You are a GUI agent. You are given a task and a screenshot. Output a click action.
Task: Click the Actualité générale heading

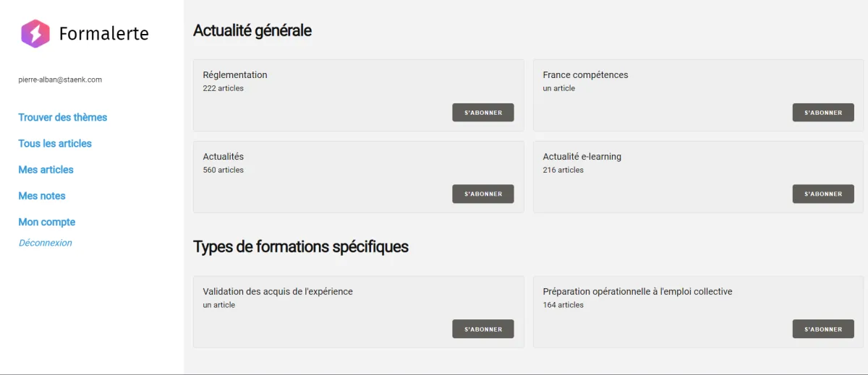pos(252,30)
